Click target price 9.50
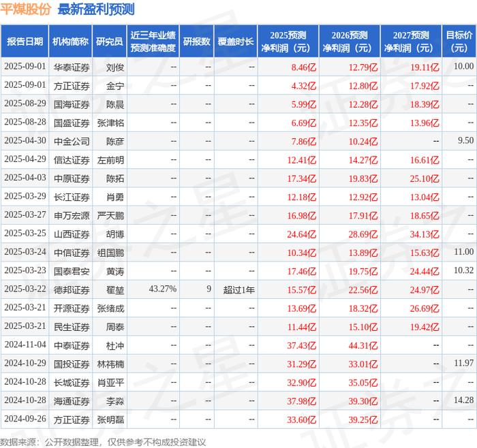The image size is (477, 448). click(465, 140)
